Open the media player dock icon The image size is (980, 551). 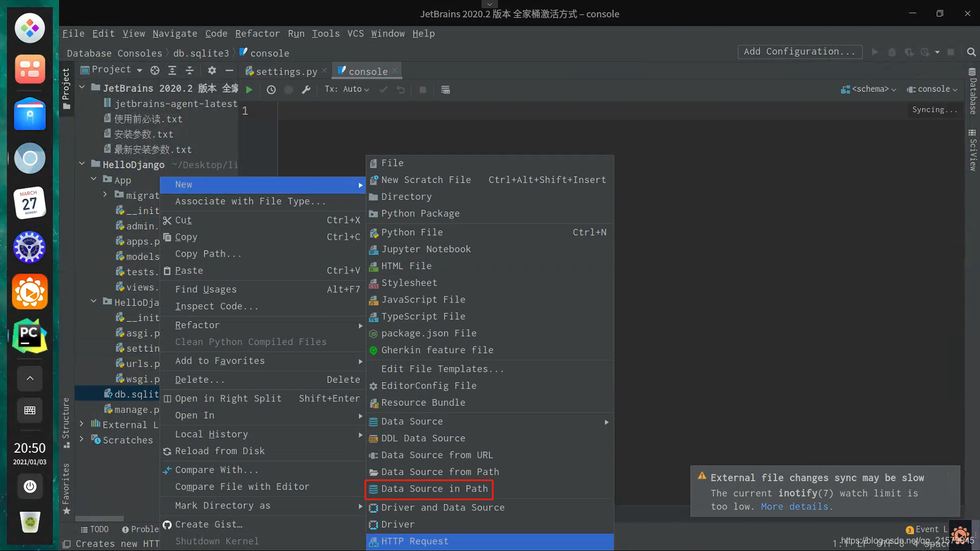pyautogui.click(x=30, y=292)
